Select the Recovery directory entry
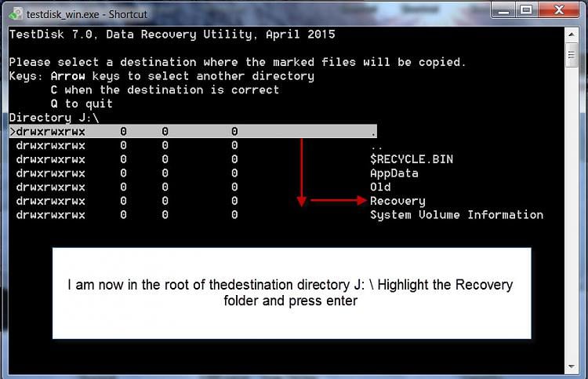Image resolution: width=588 pixels, height=379 pixels. click(397, 201)
